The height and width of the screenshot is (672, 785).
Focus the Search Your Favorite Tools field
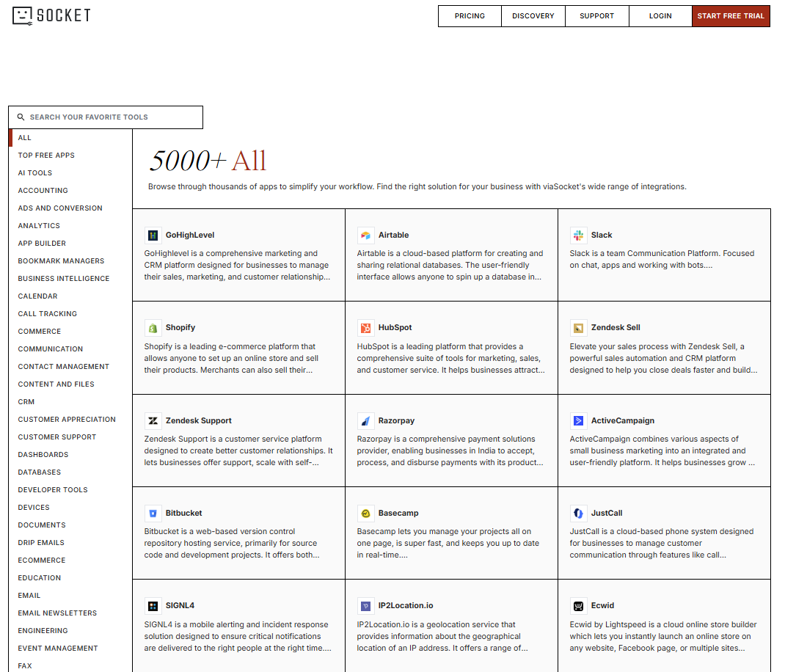coord(106,117)
